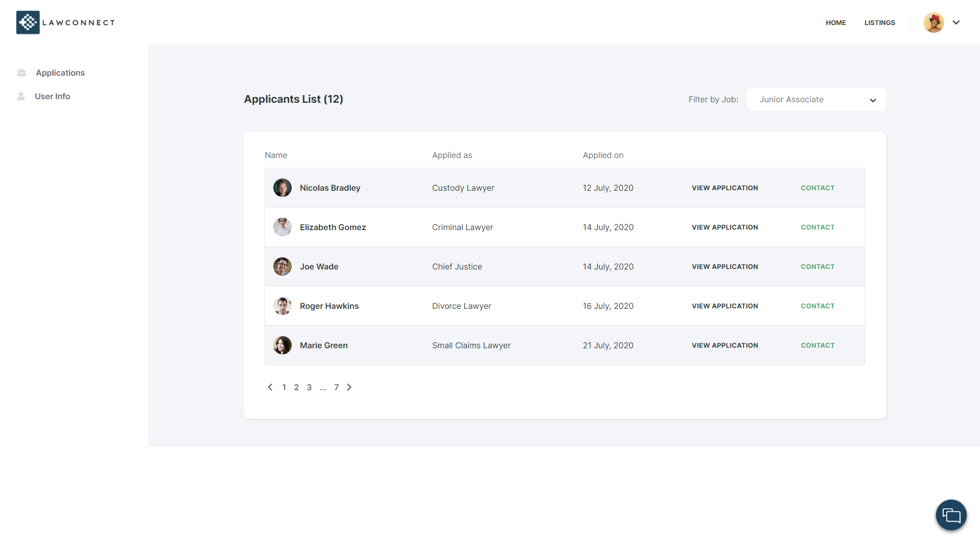Click the LAWCONNECT brand text
Viewport: 980px width, 539px height.
78,23
